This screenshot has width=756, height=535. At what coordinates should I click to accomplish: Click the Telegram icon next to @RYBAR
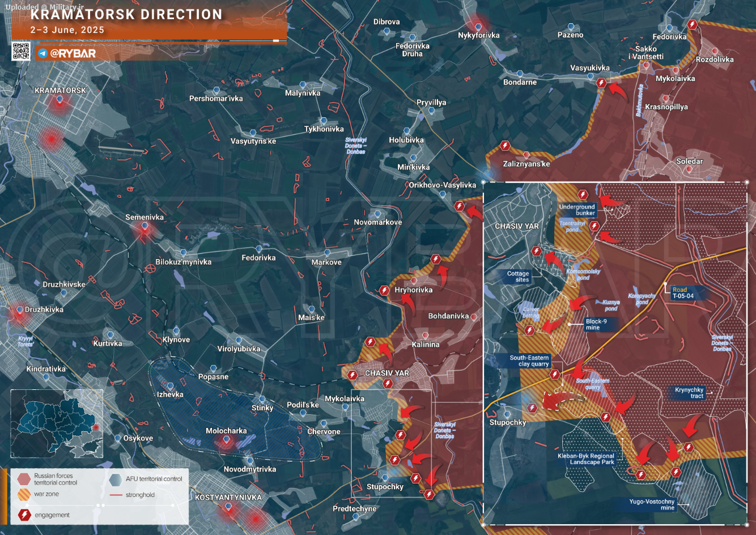tap(43, 53)
